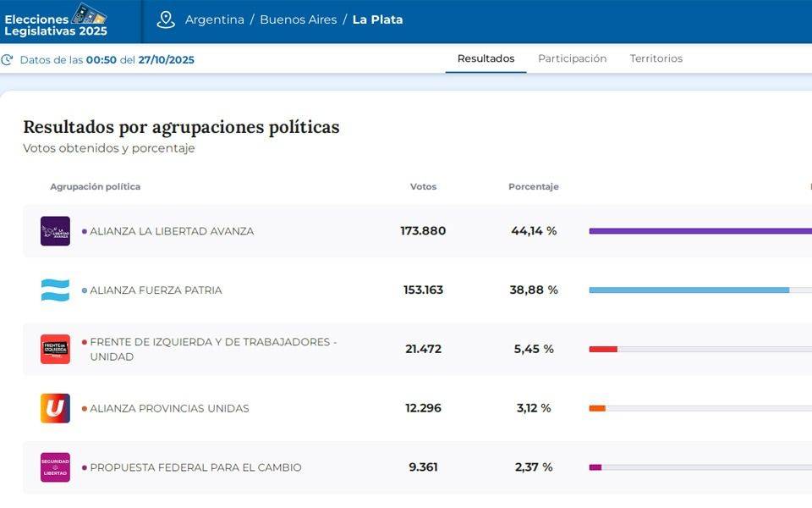Click Frente de Izquierda party logo
The width and height of the screenshot is (812, 508).
tap(55, 349)
